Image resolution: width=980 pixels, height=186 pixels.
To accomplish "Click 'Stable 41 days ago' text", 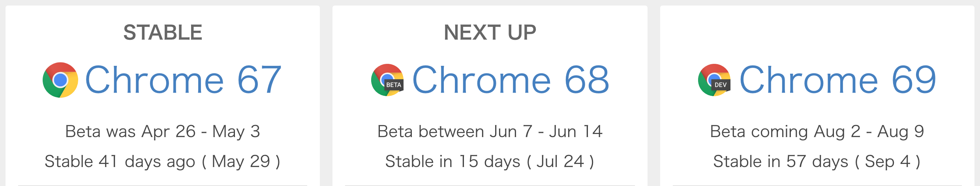I will click(x=120, y=162).
